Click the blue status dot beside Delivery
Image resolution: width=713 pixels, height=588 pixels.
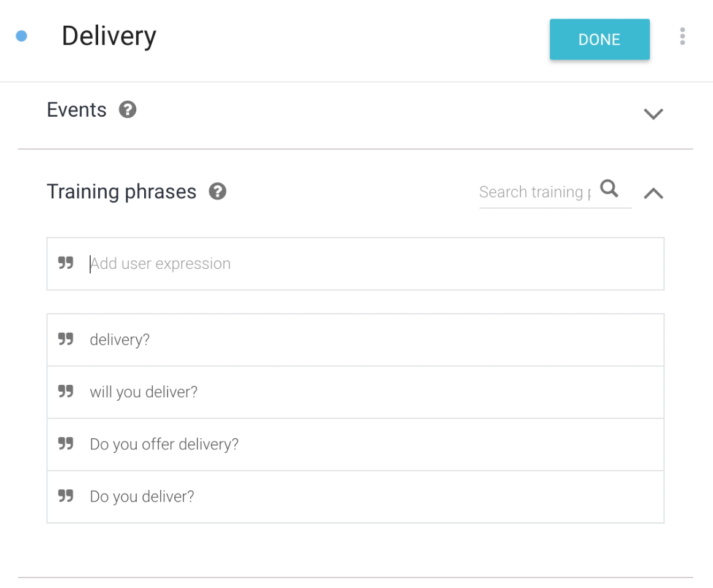pos(21,36)
